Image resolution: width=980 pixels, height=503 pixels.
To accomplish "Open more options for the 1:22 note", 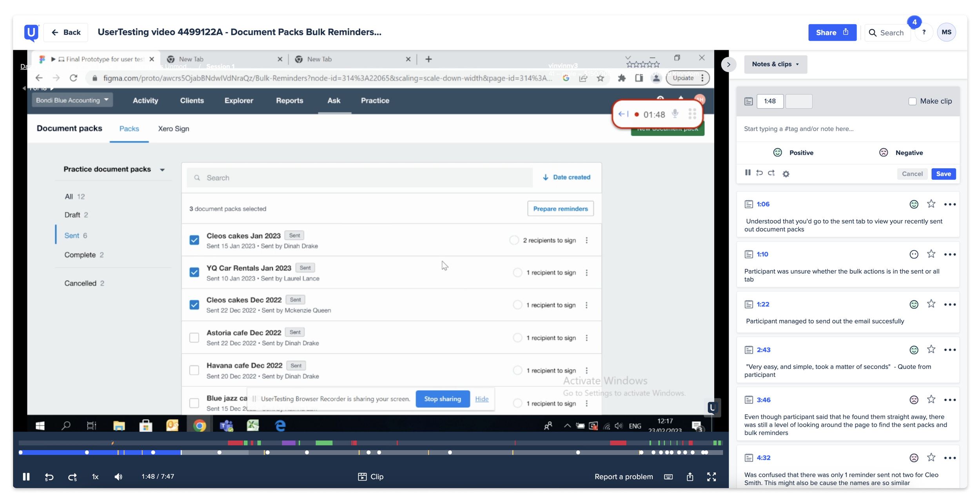I will [949, 304].
